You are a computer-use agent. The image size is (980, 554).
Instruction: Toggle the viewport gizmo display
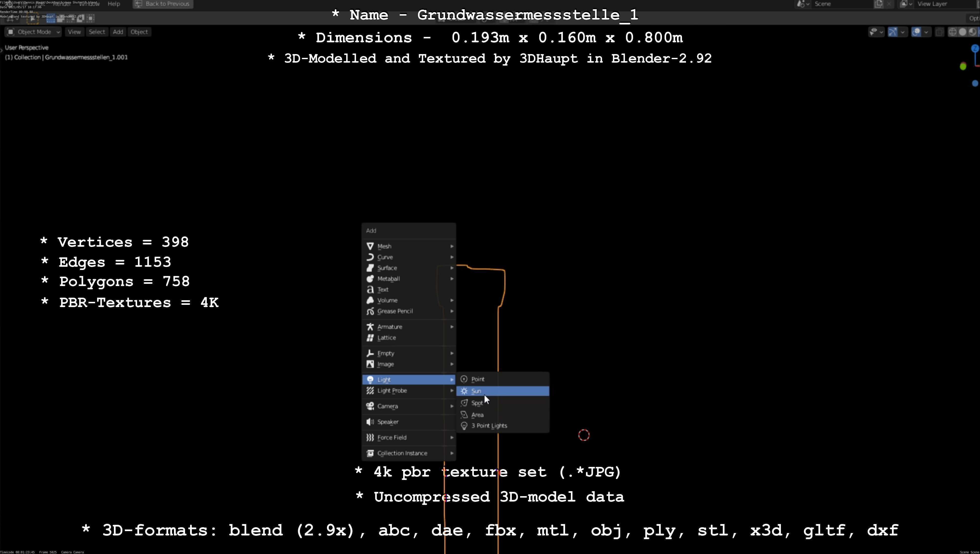(x=893, y=32)
